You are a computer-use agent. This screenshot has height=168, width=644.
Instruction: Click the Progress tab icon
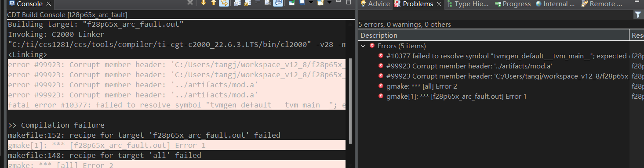[498, 4]
